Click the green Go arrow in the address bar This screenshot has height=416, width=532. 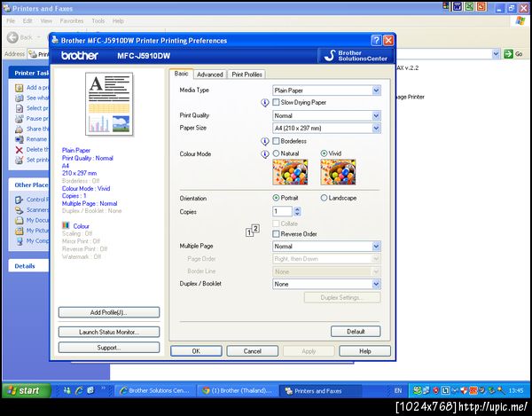click(508, 53)
